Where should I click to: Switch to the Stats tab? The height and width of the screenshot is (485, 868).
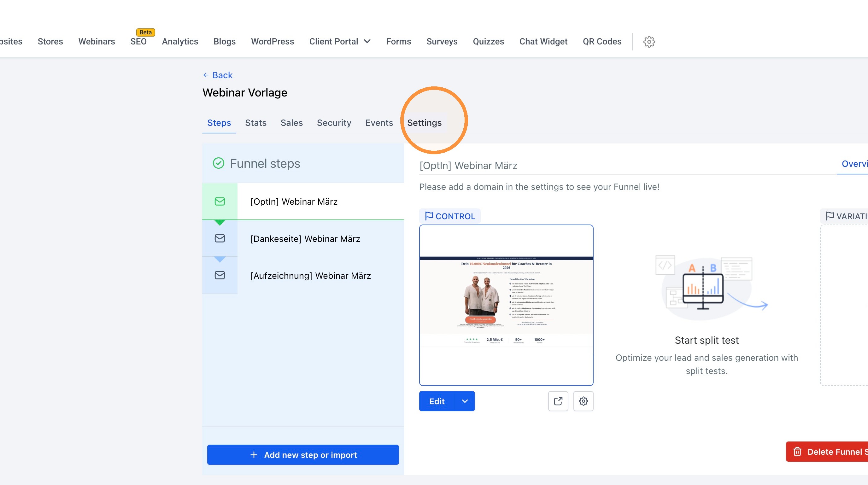pos(256,123)
